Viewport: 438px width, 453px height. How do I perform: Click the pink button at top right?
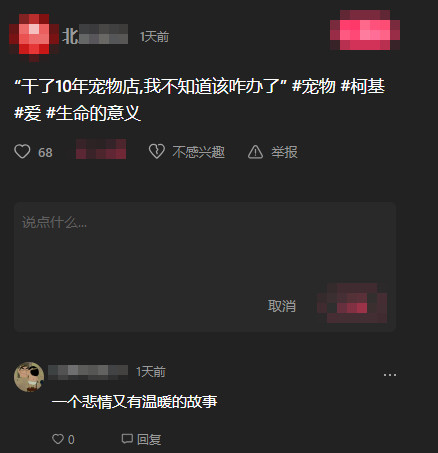pos(365,30)
